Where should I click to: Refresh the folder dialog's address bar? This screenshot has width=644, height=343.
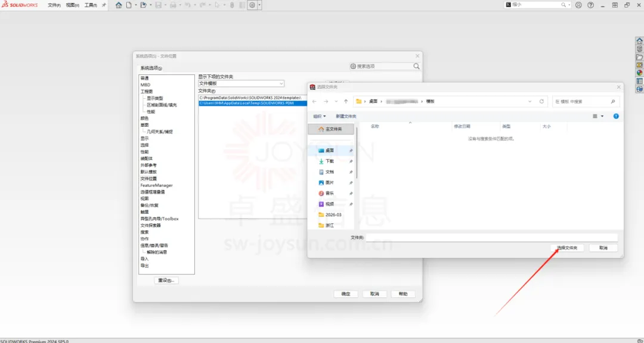point(541,101)
